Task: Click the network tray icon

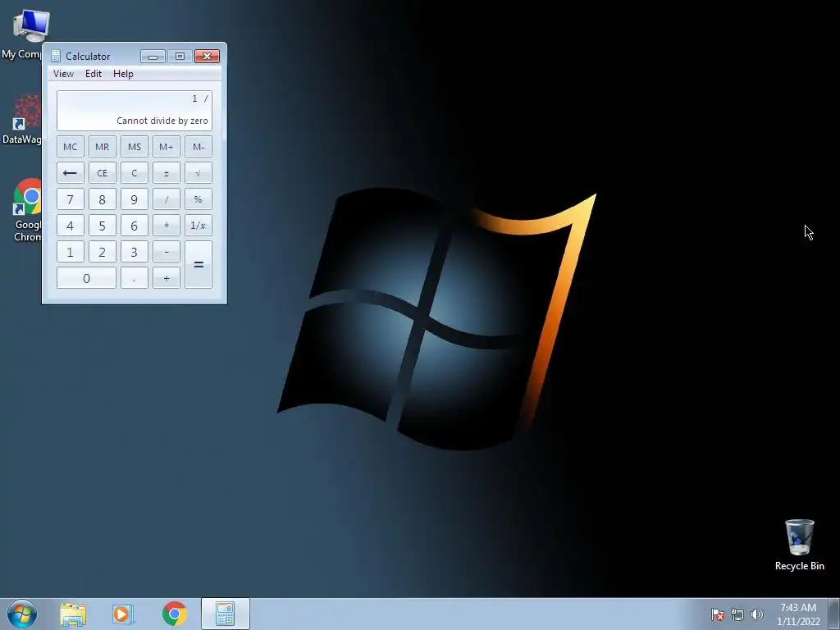Action: (x=737, y=614)
